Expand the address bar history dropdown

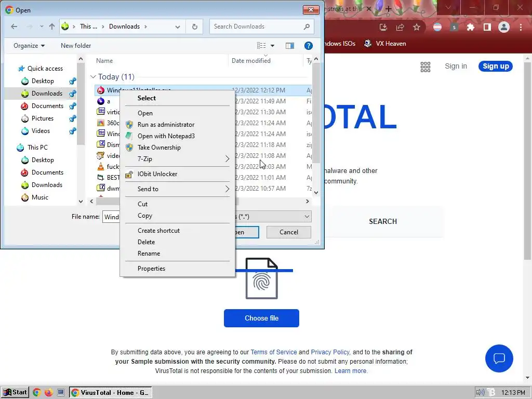click(178, 27)
